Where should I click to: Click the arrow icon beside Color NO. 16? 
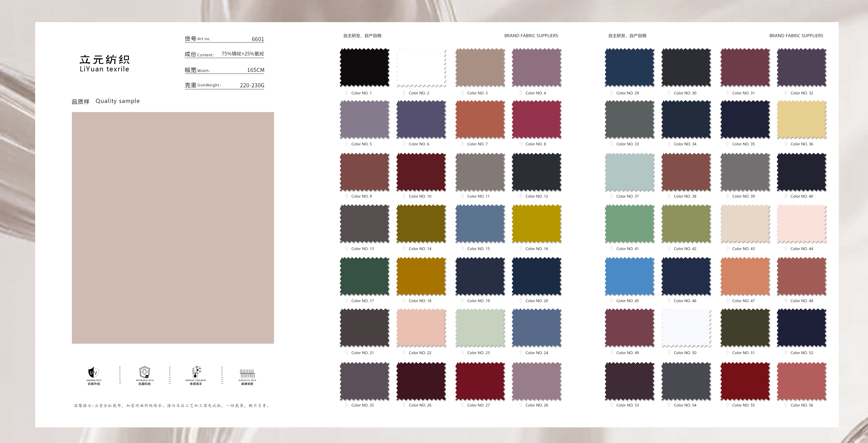[x=521, y=248]
